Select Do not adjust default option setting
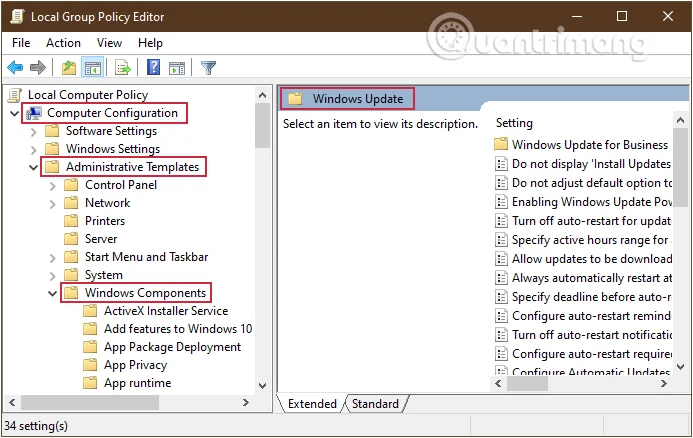 pyautogui.click(x=592, y=183)
